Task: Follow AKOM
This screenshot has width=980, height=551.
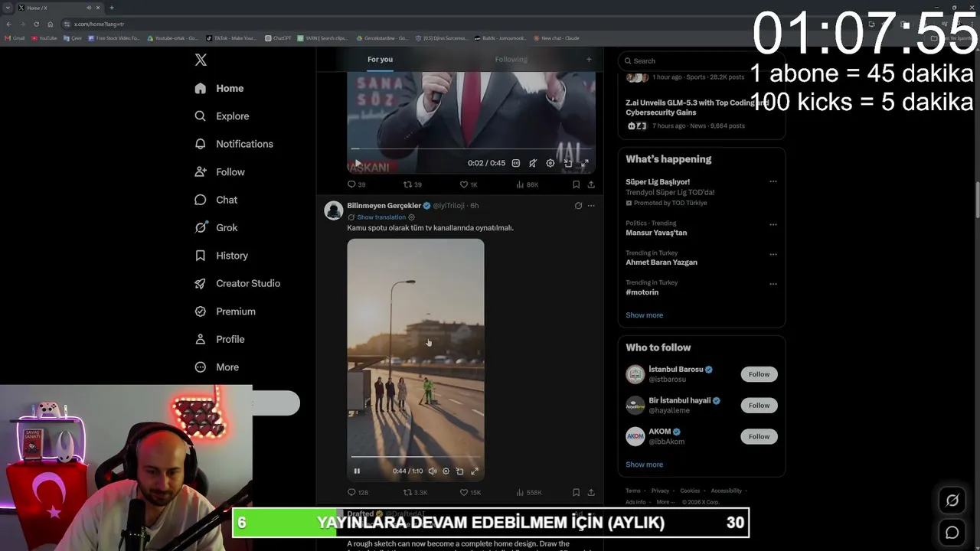Action: pos(759,436)
